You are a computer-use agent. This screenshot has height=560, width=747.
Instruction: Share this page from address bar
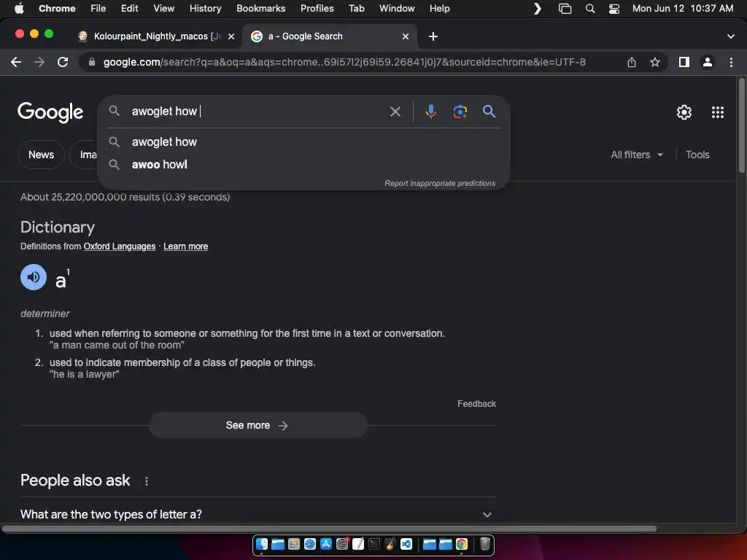pos(631,62)
